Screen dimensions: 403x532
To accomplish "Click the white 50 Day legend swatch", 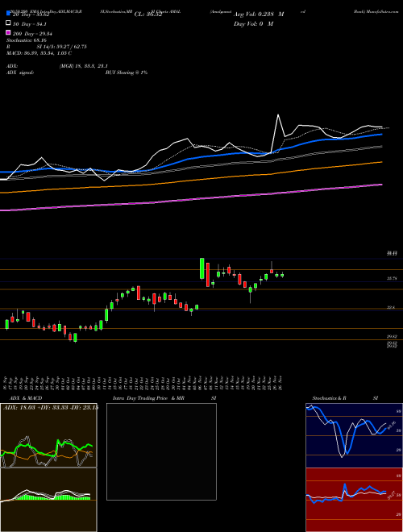I will [x=8, y=23].
